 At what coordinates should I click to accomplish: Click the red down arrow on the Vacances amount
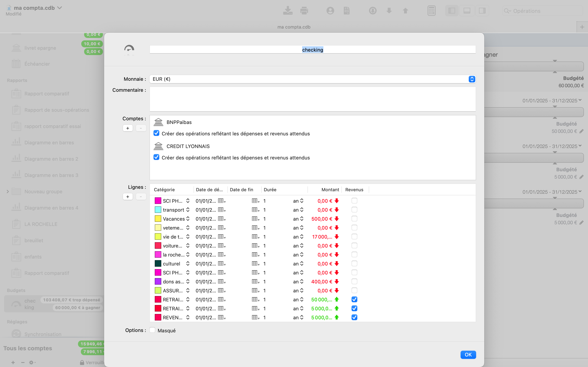click(x=336, y=219)
